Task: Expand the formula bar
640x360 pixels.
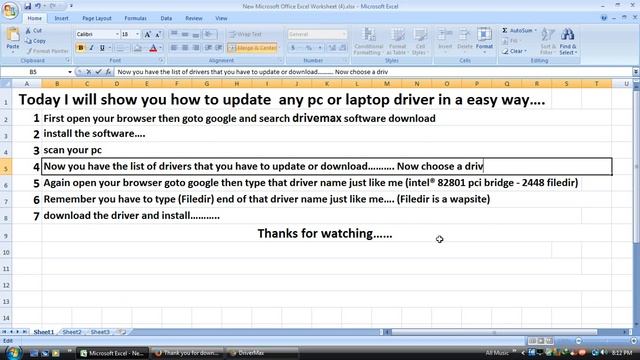Action: (x=636, y=72)
